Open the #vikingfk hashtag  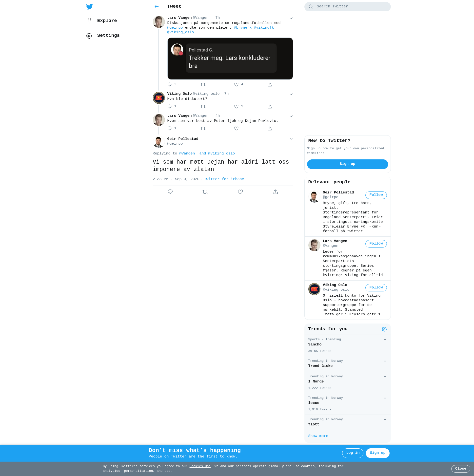264,28
